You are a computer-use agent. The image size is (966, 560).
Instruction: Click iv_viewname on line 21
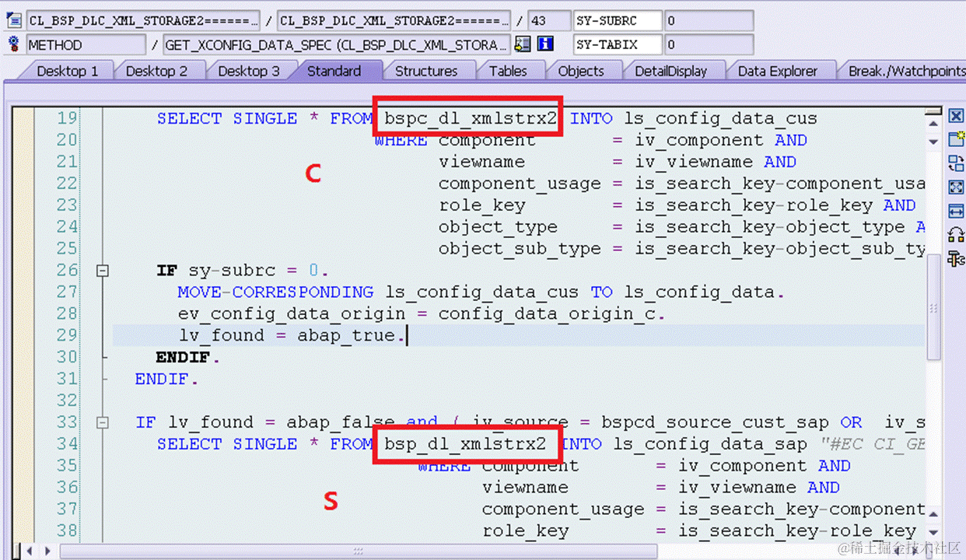[x=694, y=162]
